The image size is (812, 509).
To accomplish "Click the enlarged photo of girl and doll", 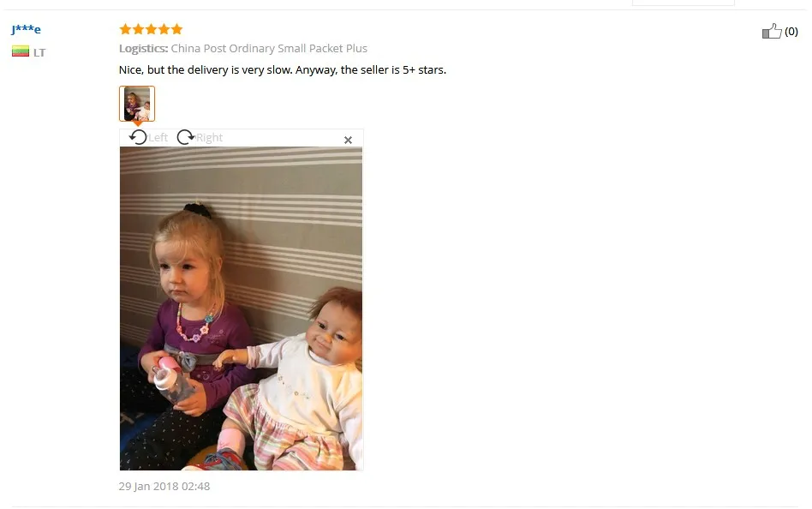I will [x=242, y=308].
